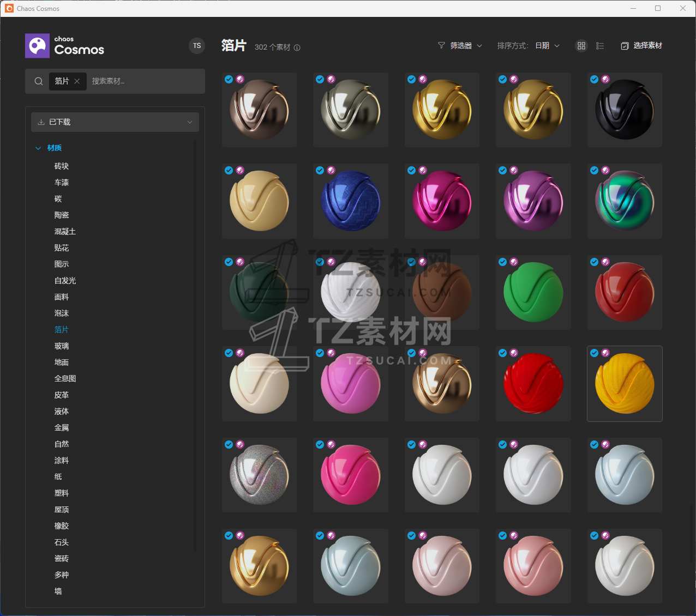Screen dimensions: 696x616
Task: Open the TS user account button
Action: (x=197, y=46)
